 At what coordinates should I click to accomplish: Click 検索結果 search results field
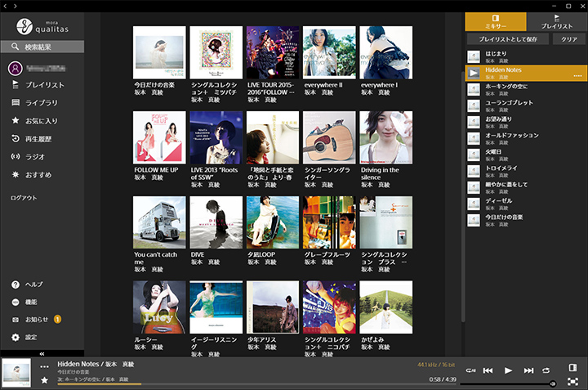[x=42, y=47]
